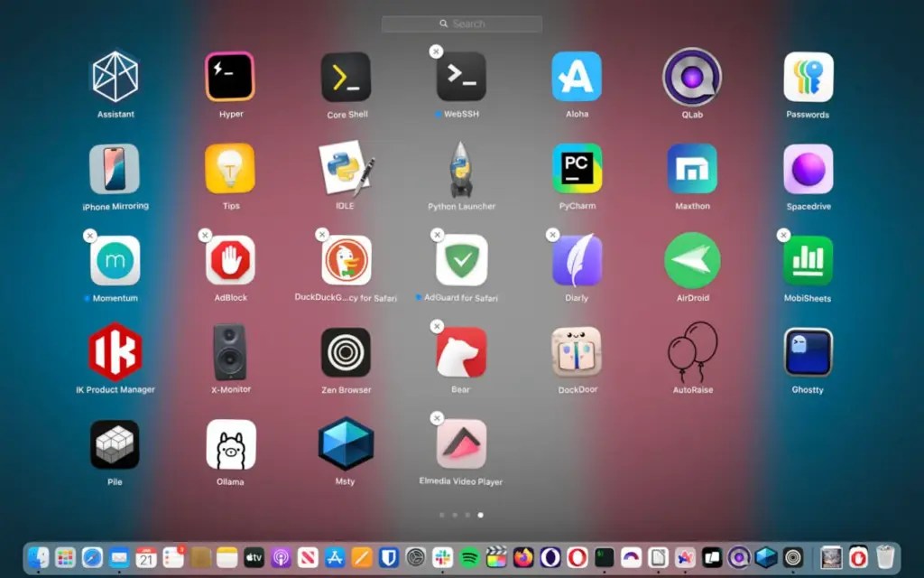This screenshot has width=924, height=578.
Task: Launch DockDoor
Action: (x=577, y=352)
